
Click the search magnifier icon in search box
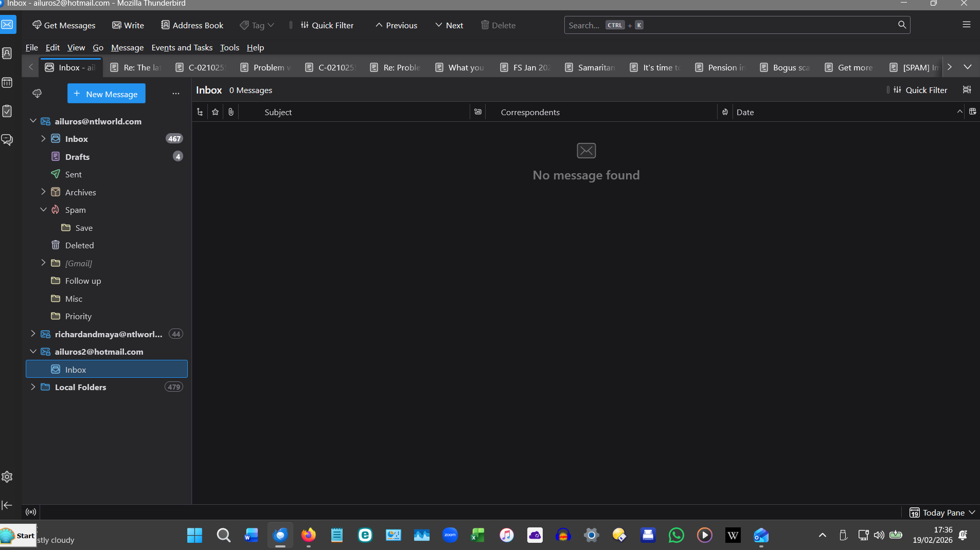[x=902, y=25]
